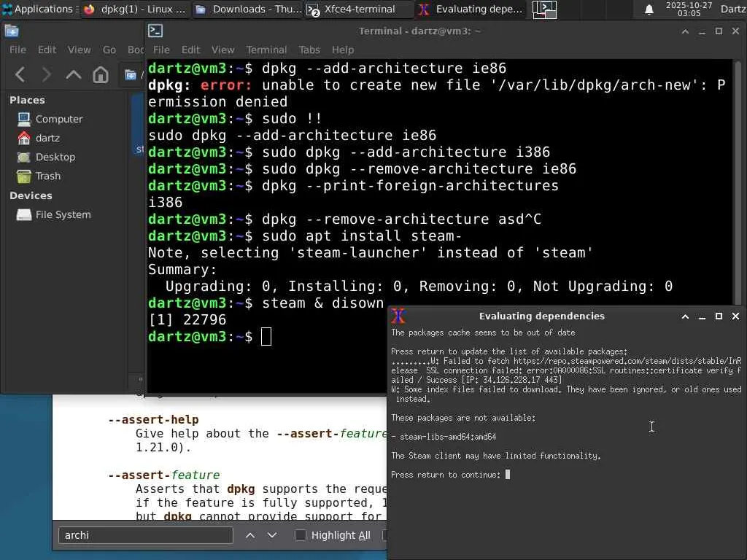
Task: Jump to previous find match arrow
Action: click(250, 535)
